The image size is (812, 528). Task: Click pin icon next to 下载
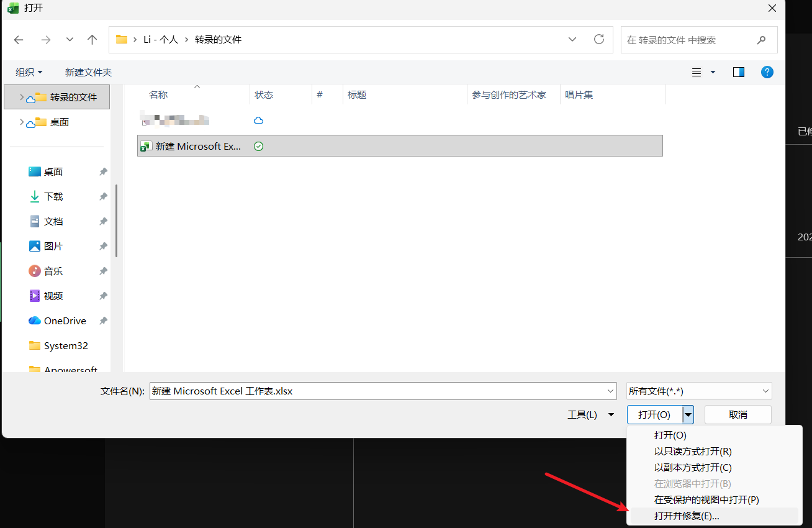click(103, 196)
